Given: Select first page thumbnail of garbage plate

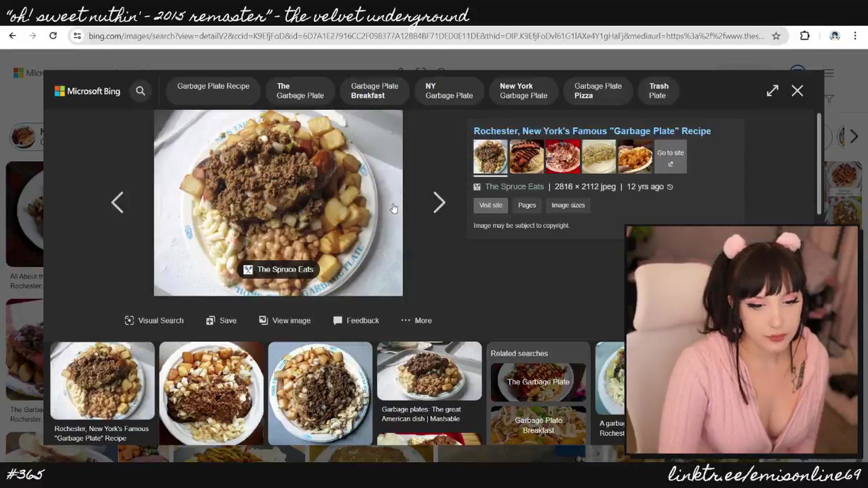Looking at the screenshot, I should (x=490, y=157).
